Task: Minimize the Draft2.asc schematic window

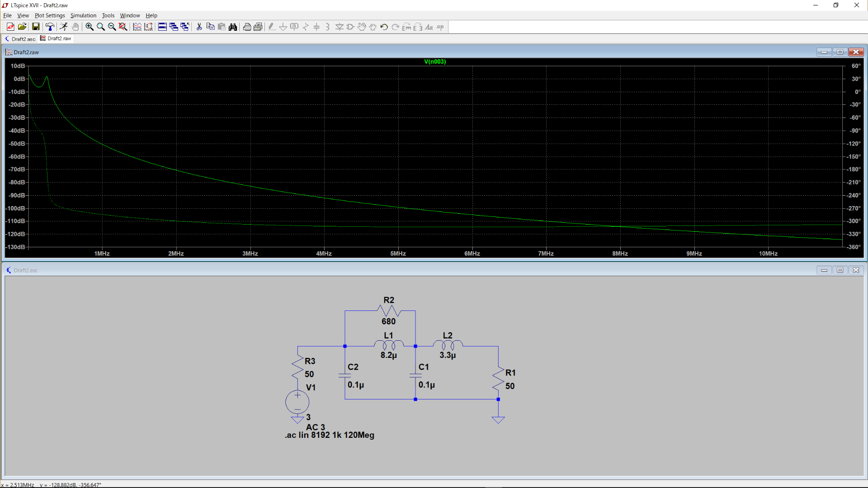Action: point(824,270)
